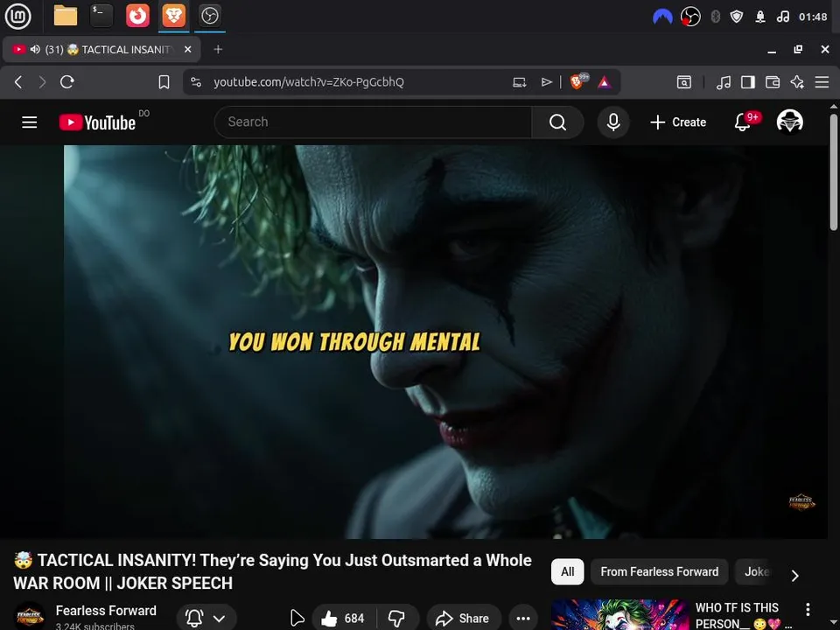The height and width of the screenshot is (630, 840).
Task: Select the All filter chip
Action: 567,571
